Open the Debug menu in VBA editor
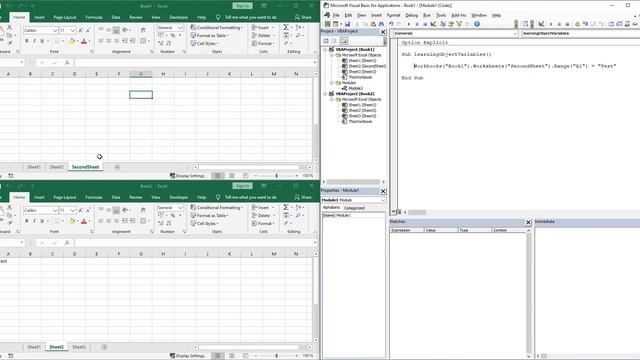 [411, 15]
